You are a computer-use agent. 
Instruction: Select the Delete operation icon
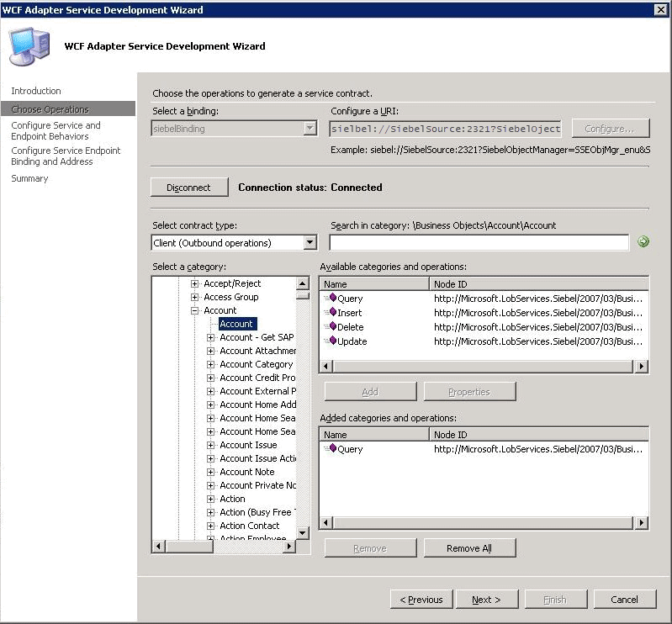[x=332, y=326]
